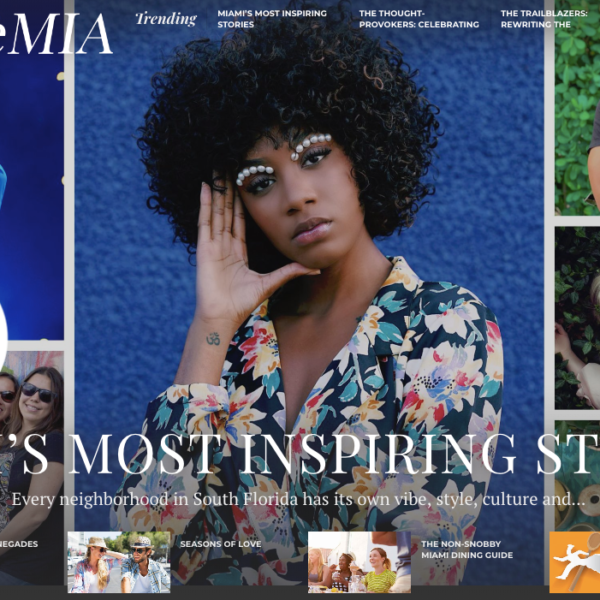Viewport: 600px width, 600px height.
Task: Open the Seasons of Love title
Action: coord(221,544)
